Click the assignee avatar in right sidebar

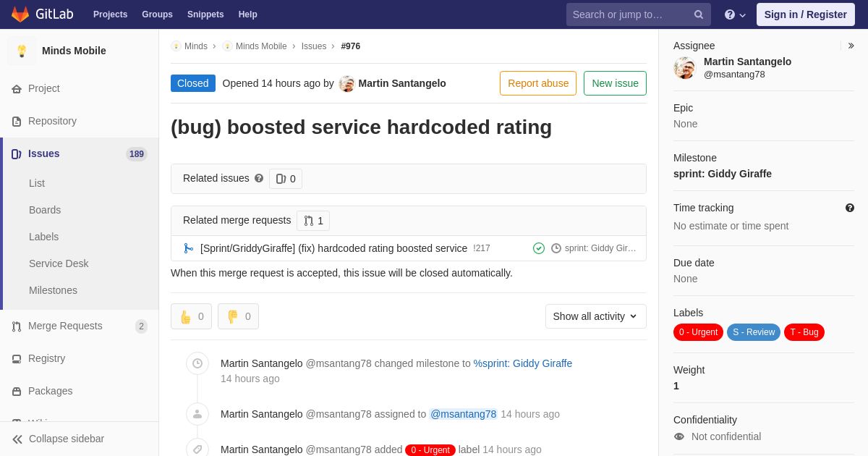pos(684,68)
